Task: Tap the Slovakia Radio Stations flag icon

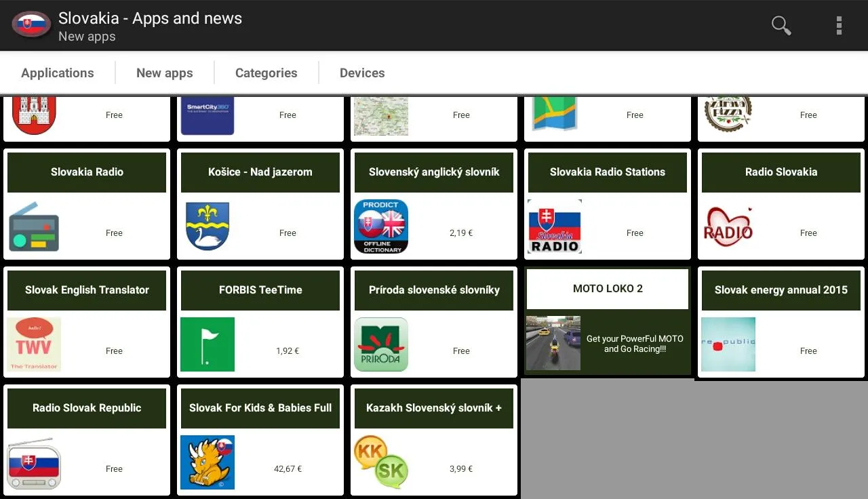Action: (555, 226)
